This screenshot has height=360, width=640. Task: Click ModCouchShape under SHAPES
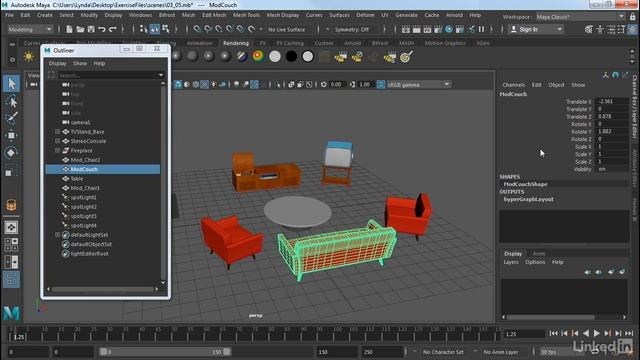coord(525,184)
